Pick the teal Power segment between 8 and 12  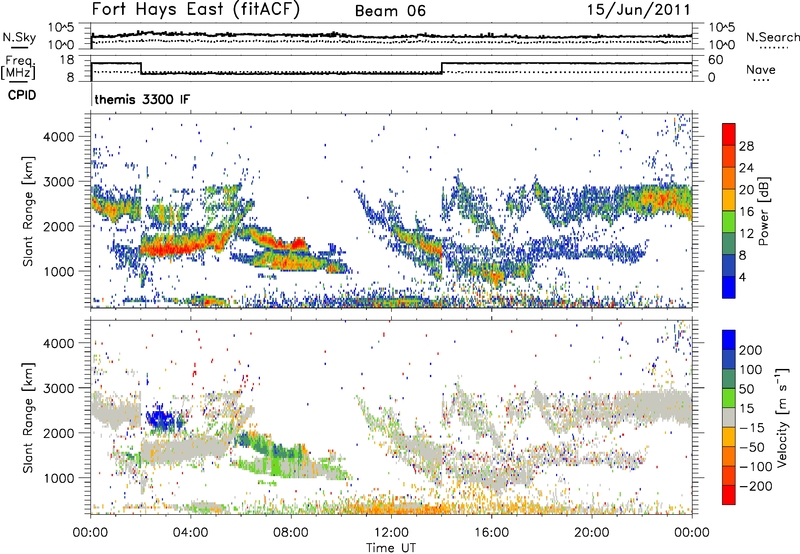click(x=729, y=244)
